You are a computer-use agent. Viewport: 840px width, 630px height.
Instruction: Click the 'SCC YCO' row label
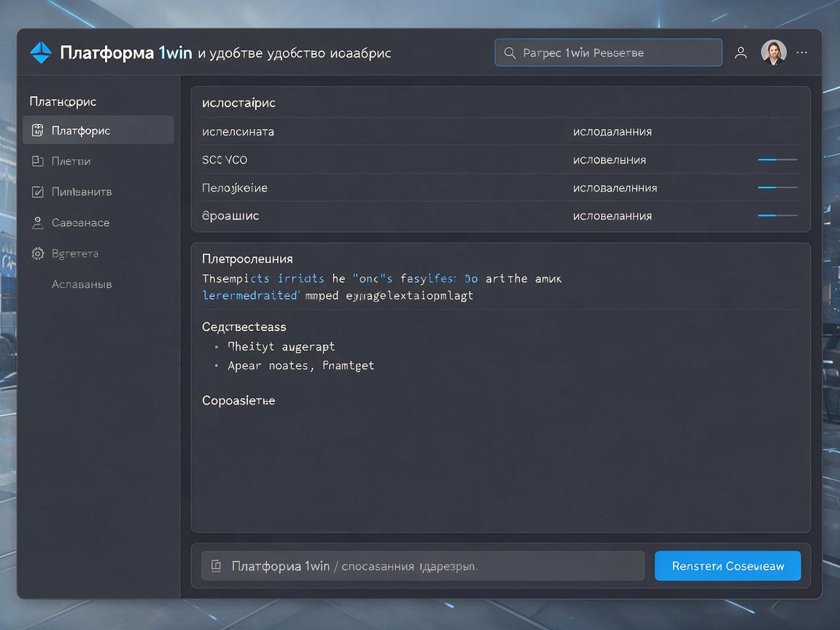225,160
